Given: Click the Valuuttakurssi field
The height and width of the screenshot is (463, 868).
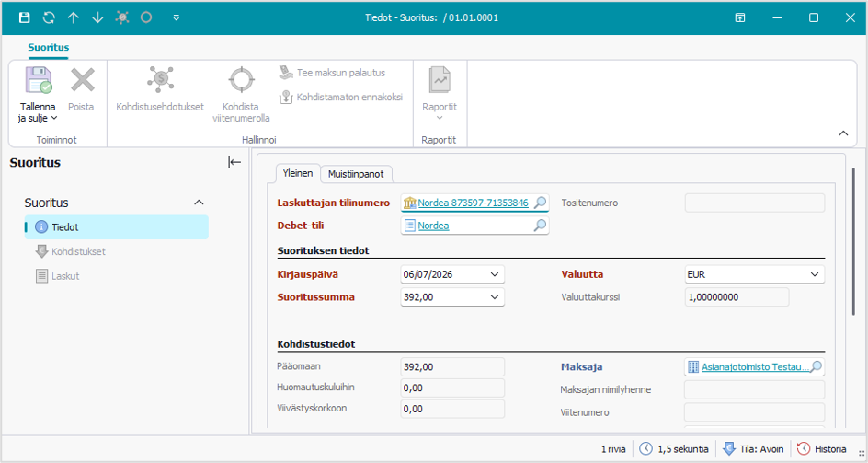Looking at the screenshot, I should pos(737,297).
